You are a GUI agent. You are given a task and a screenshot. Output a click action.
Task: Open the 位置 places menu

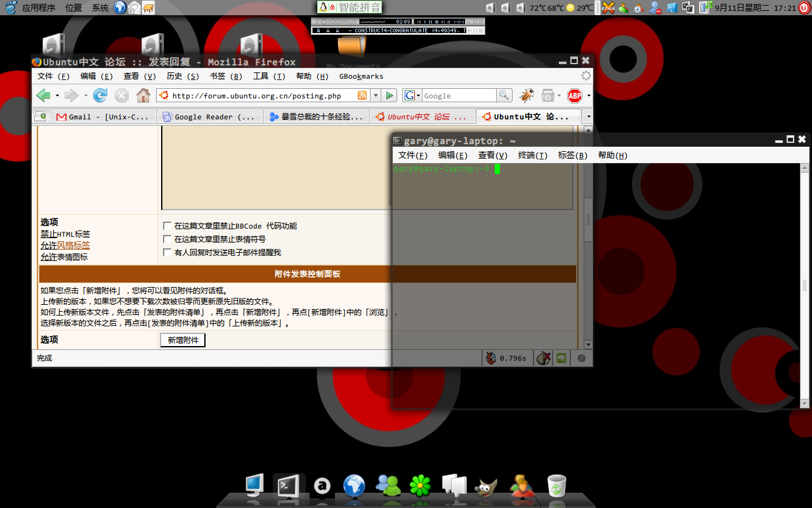(x=74, y=8)
